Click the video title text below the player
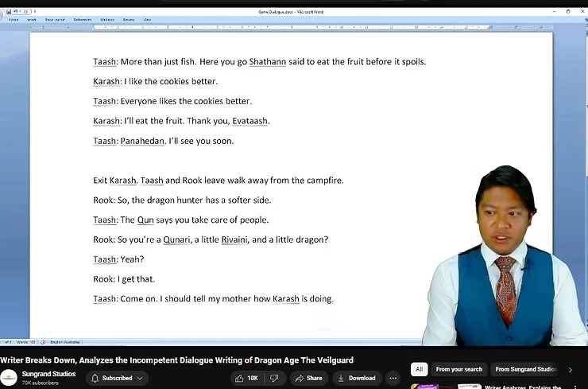The width and height of the screenshot is (588, 389). coord(177,360)
